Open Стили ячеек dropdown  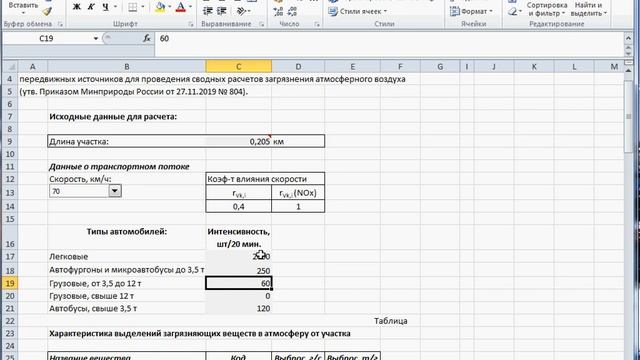[358, 11]
